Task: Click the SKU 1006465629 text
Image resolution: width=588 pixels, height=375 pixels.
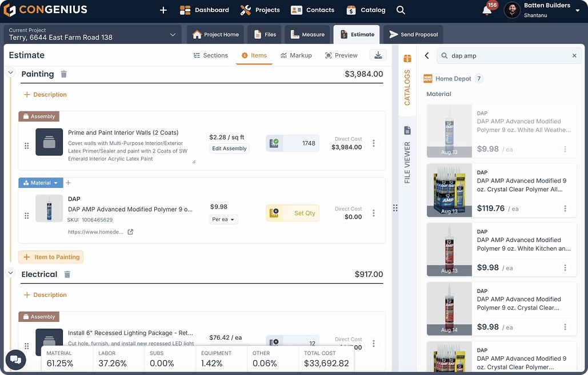Action: click(x=90, y=220)
